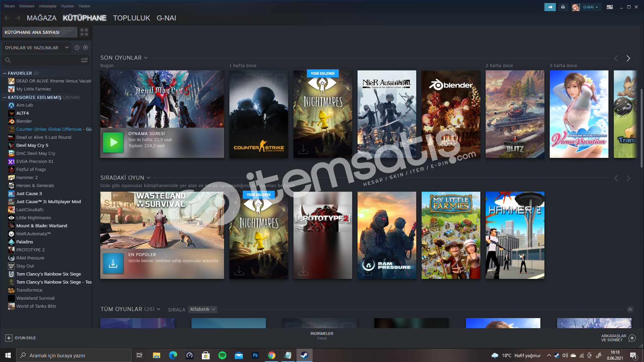Open the friends list envelope icon
Screen dimensions: 644x362
click(563, 7)
